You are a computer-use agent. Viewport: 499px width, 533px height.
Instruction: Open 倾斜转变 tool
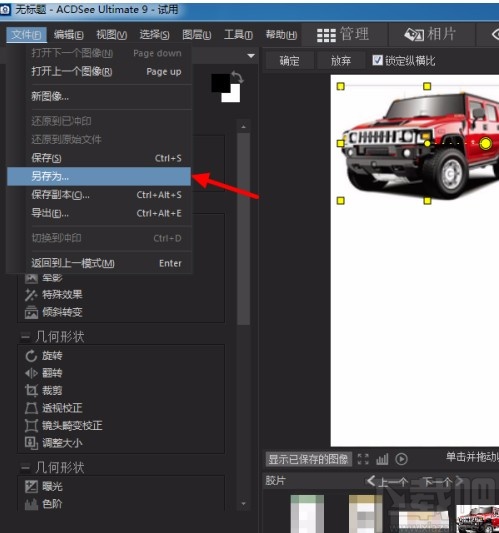tap(54, 312)
